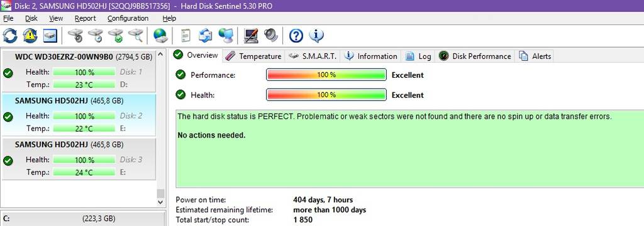Click the hard disk with magnifier icon
Screen dimensions: 644x226
coord(136,36)
